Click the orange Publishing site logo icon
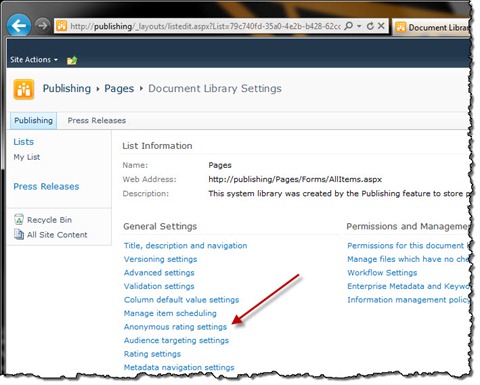This screenshot has height=385, width=480. [x=24, y=89]
